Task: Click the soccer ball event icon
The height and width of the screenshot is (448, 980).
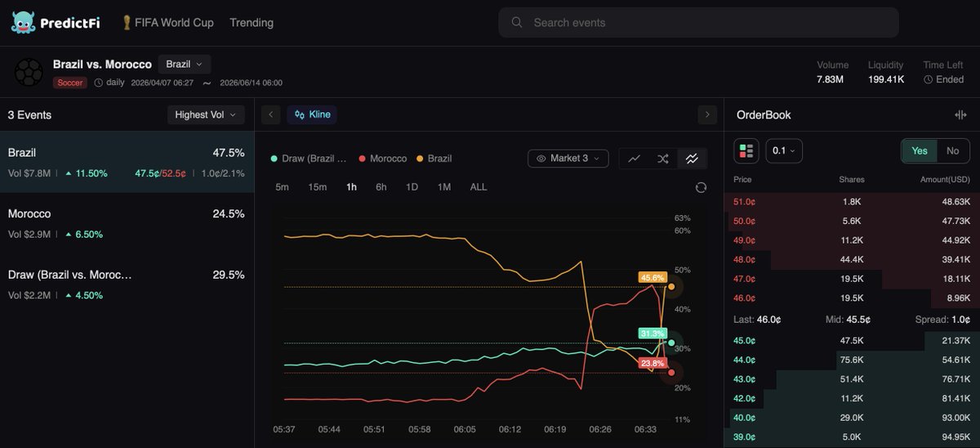Action: coord(29,72)
